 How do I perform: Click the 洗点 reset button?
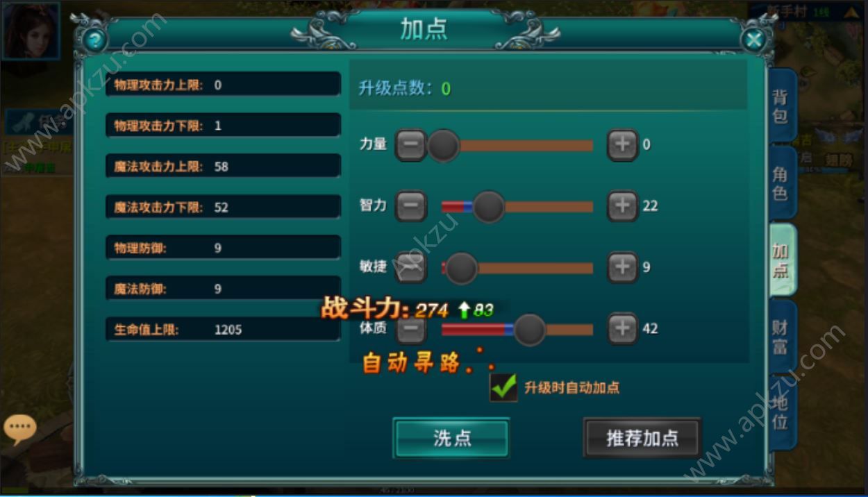[451, 438]
